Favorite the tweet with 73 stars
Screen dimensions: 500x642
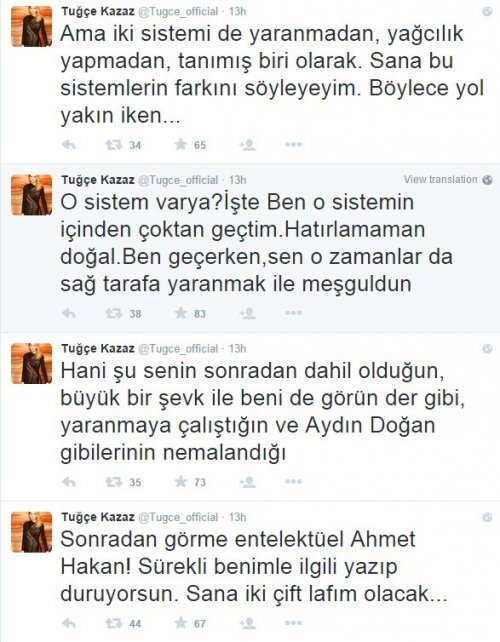click(181, 482)
